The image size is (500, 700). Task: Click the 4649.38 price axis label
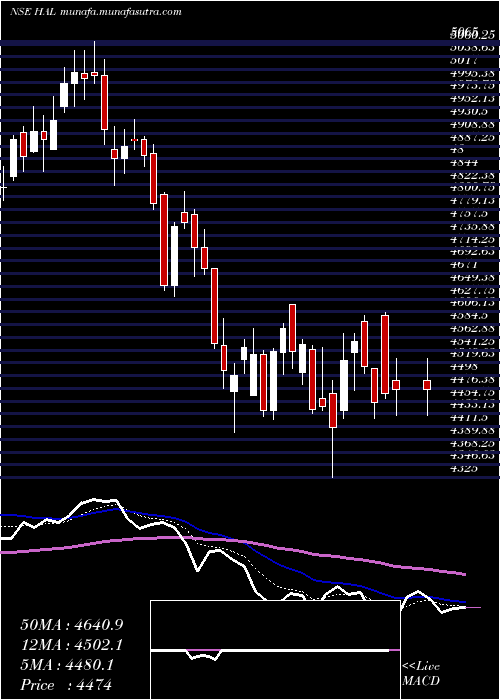[x=473, y=278]
